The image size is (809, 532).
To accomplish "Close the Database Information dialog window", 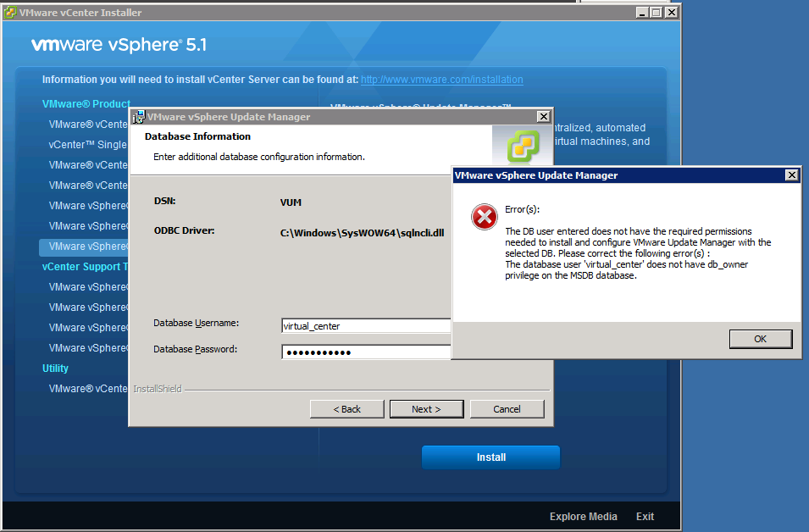I will coord(543,117).
